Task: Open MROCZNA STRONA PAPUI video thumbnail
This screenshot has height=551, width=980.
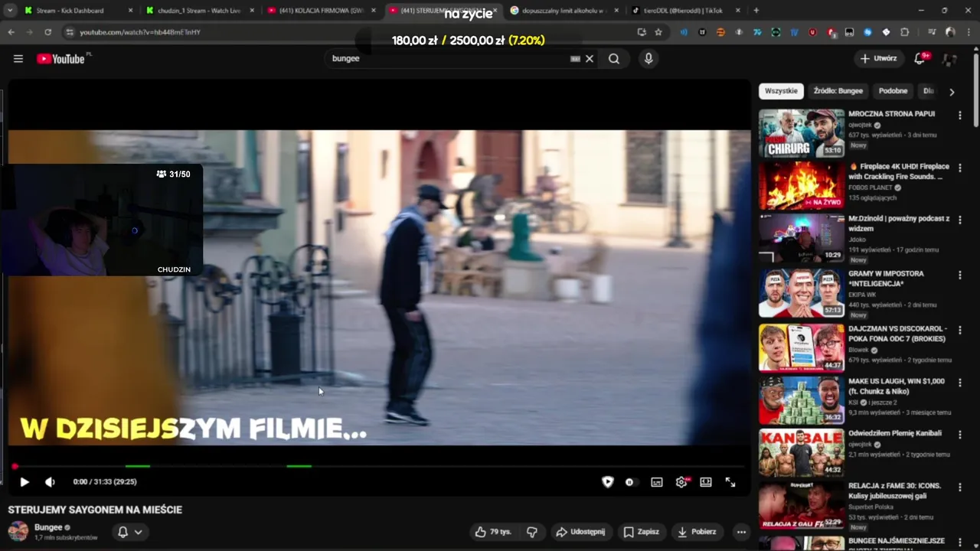Action: click(802, 133)
